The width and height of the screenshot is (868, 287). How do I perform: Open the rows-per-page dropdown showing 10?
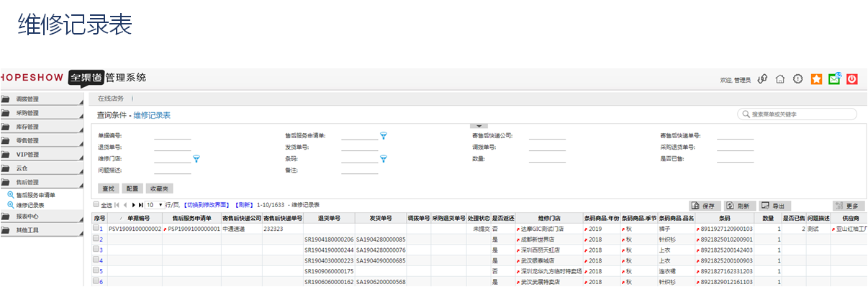pos(154,205)
